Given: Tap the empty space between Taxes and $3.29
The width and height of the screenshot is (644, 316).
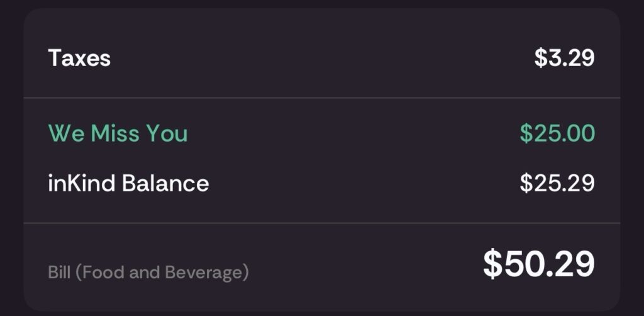Looking at the screenshot, I should [x=321, y=59].
